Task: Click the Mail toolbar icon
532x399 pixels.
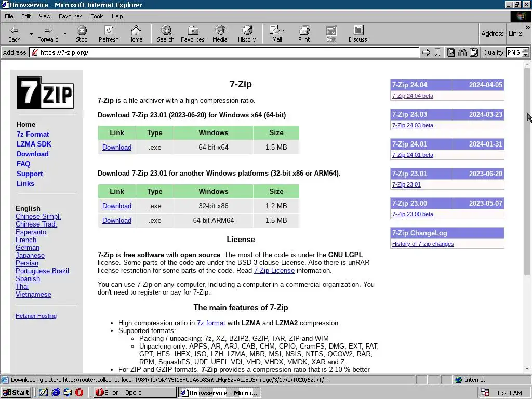Action: pos(275,34)
